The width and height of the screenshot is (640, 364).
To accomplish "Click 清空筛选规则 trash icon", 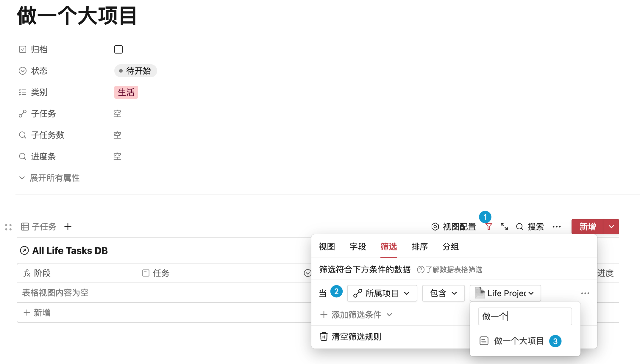I will coord(324,337).
